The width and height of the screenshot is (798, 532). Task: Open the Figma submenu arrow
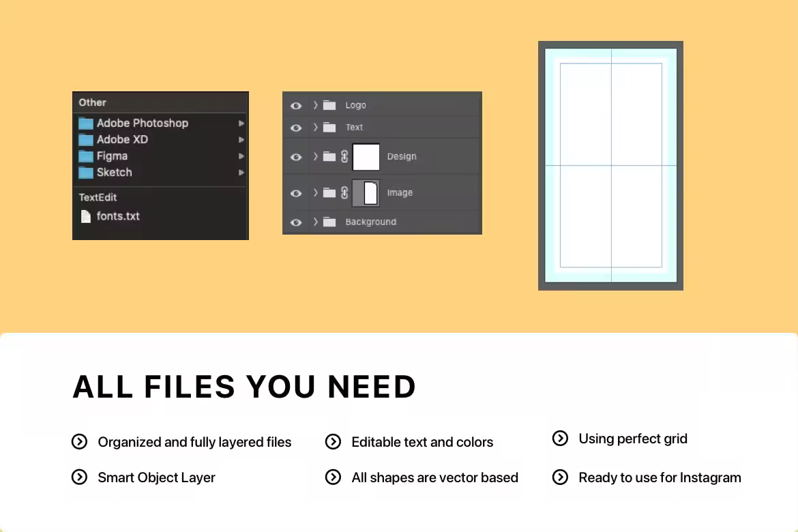pos(241,156)
